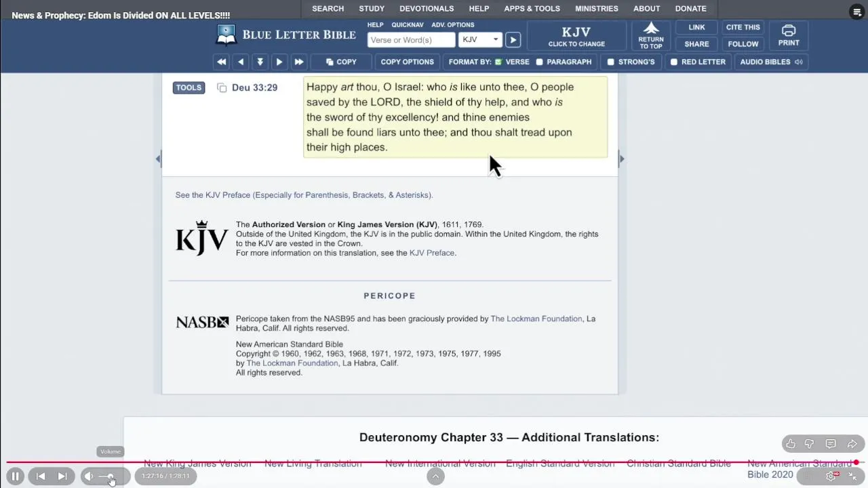Click the right page-navigation triangle

pos(621,159)
